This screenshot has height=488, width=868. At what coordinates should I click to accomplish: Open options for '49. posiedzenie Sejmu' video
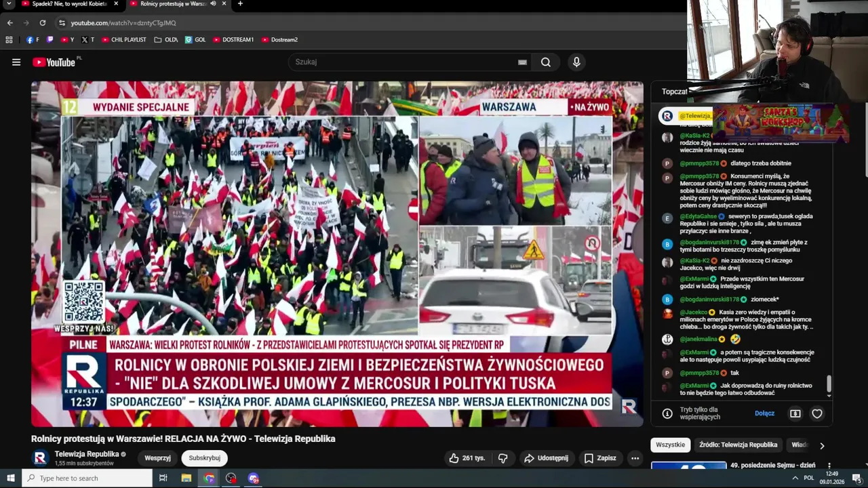coord(829,466)
